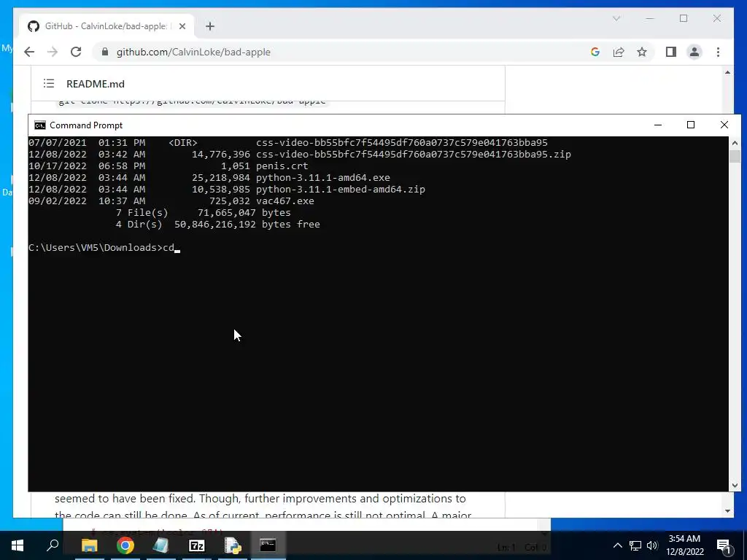Open a new Chrome tab

coord(210,26)
